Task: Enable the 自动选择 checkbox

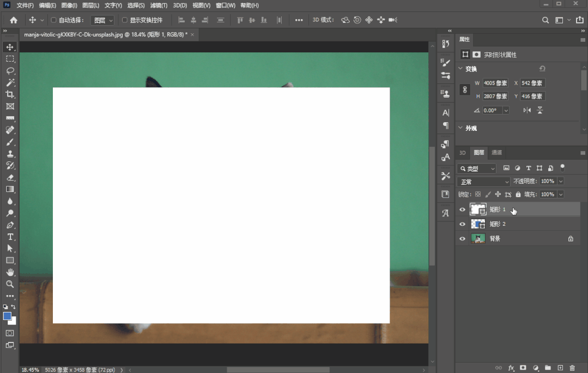Action: point(53,20)
